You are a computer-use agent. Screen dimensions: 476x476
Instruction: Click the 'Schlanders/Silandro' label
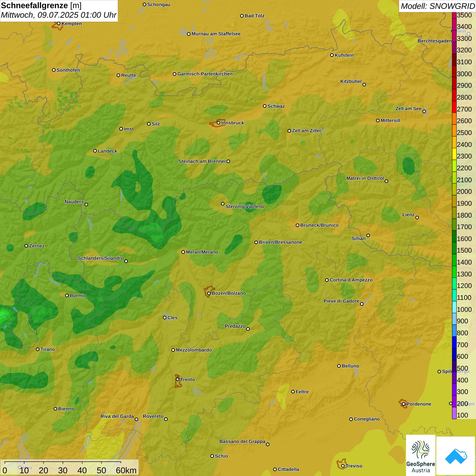(x=101, y=258)
